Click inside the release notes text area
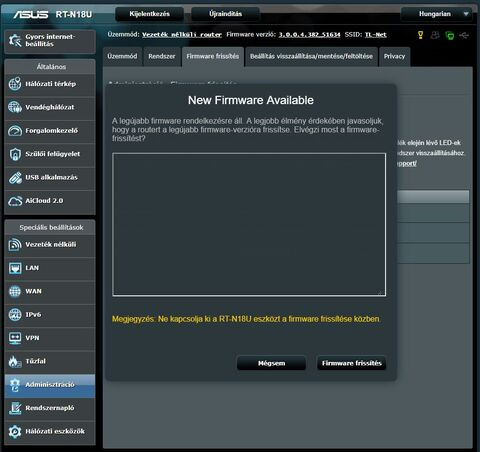480x452 pixels. coord(249,224)
